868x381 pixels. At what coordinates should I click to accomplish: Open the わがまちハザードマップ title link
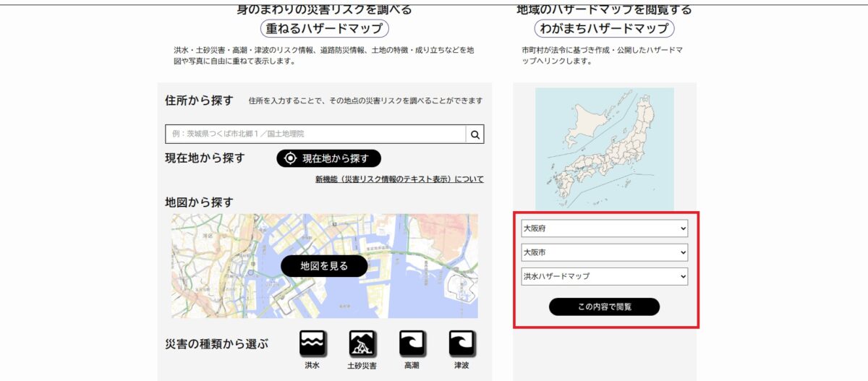(x=604, y=29)
